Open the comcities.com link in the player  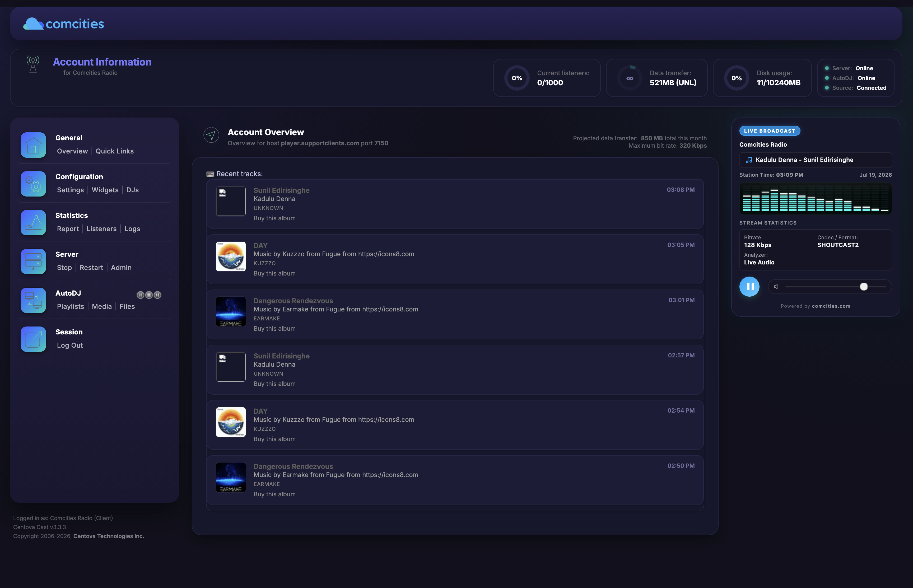tap(831, 306)
